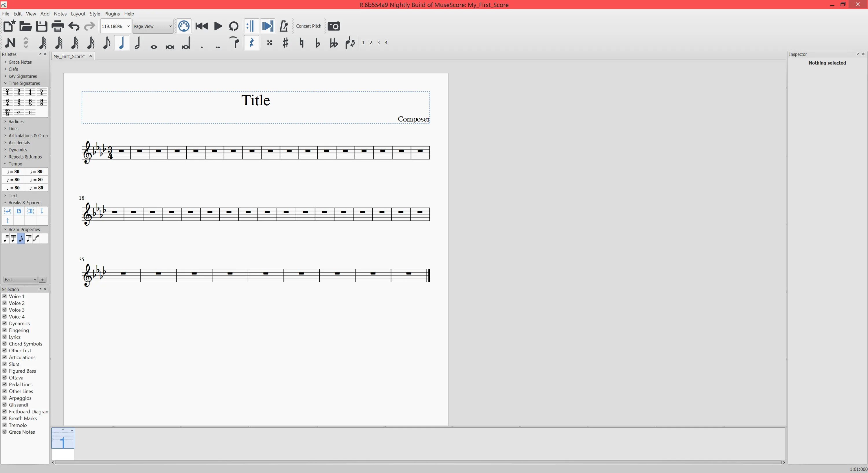Viewport: 868px width, 473px height.
Task: Click the Save file icon
Action: coord(41,26)
